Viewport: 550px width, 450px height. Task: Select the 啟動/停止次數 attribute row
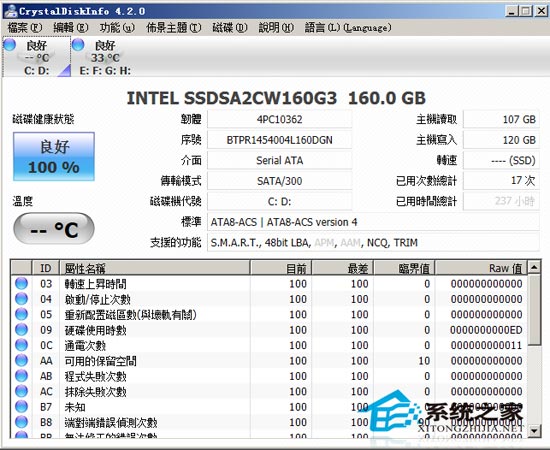(x=269, y=299)
